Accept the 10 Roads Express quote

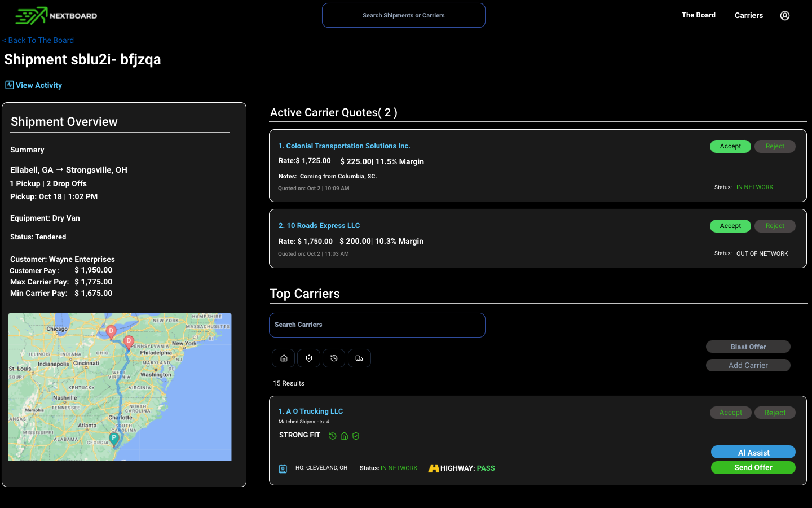click(730, 226)
